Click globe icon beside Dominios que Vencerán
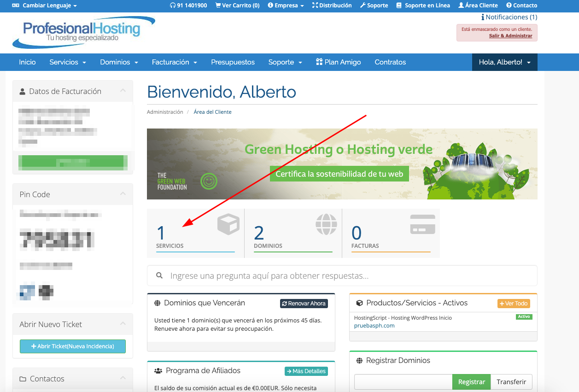 [x=158, y=303]
